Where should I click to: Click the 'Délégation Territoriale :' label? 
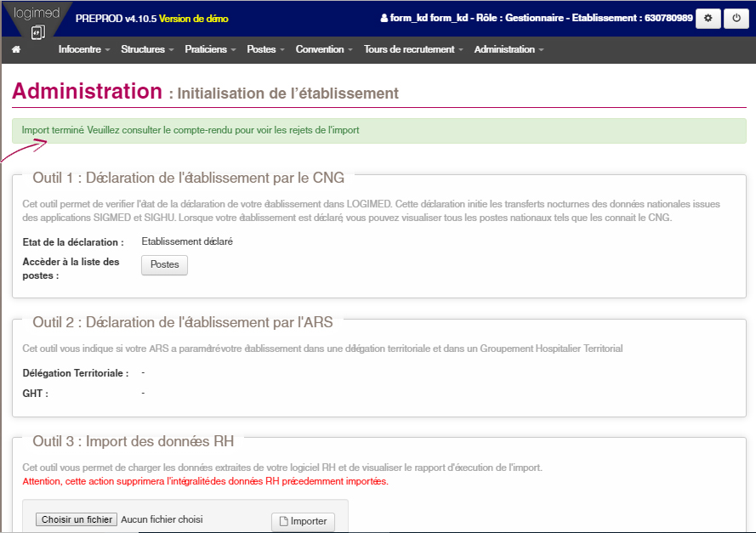[x=76, y=373]
